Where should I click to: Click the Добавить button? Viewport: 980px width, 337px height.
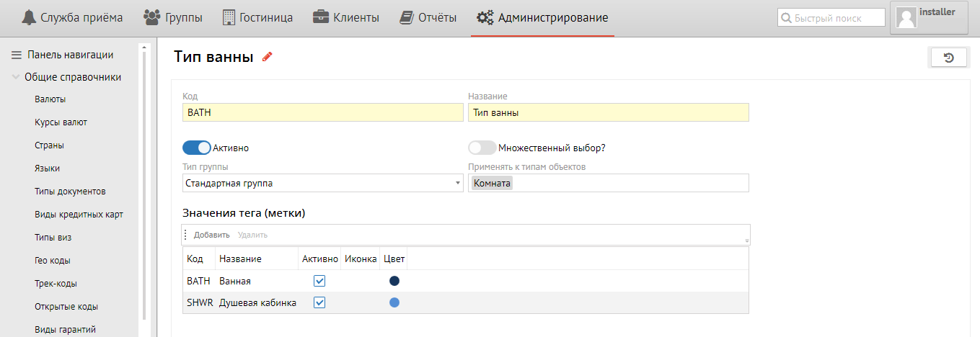[x=211, y=235]
